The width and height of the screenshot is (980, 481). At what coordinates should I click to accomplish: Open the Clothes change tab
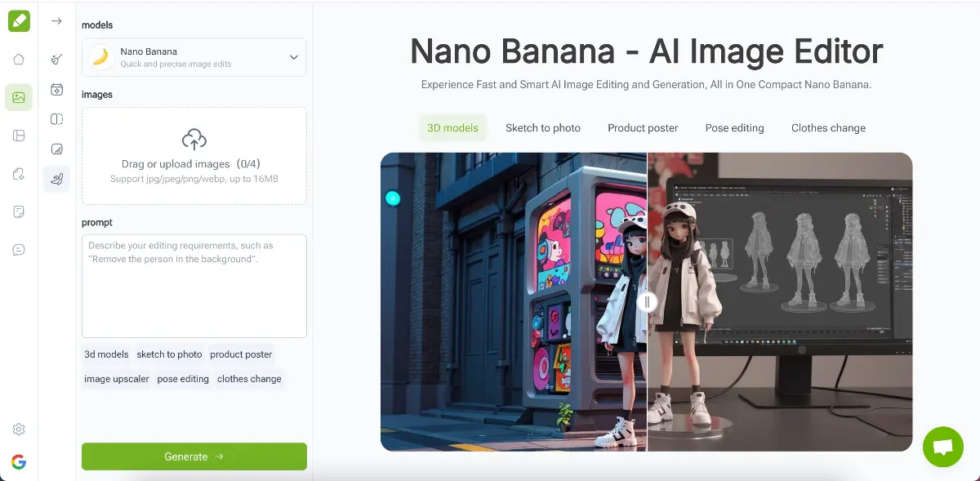[x=828, y=127]
